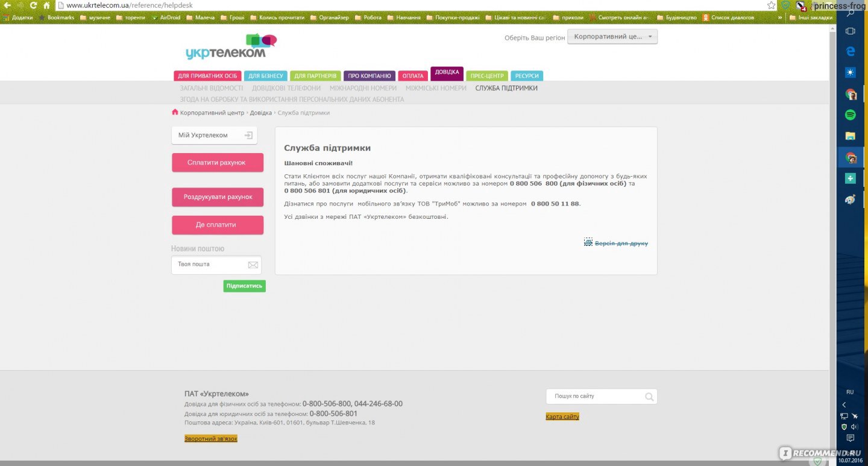
Task: Click the envelope icon in the email field
Action: (253, 265)
